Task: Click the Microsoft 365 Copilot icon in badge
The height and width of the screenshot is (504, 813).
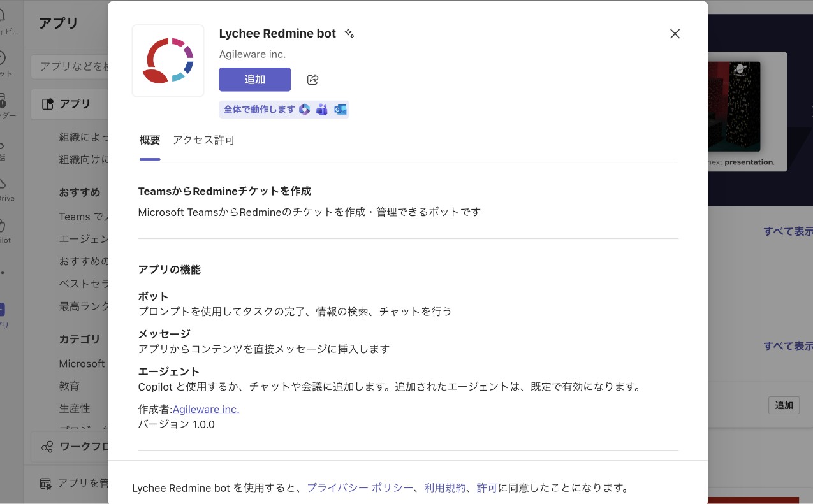Action: point(305,110)
